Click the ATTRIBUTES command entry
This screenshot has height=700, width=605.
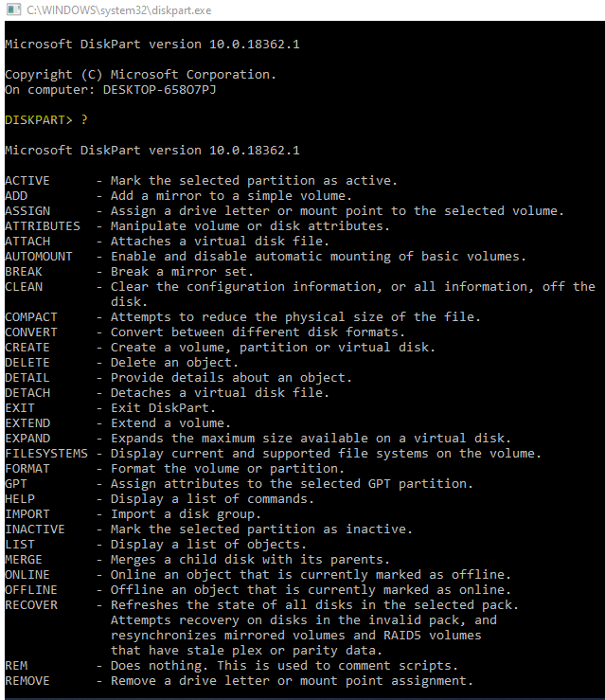click(43, 226)
